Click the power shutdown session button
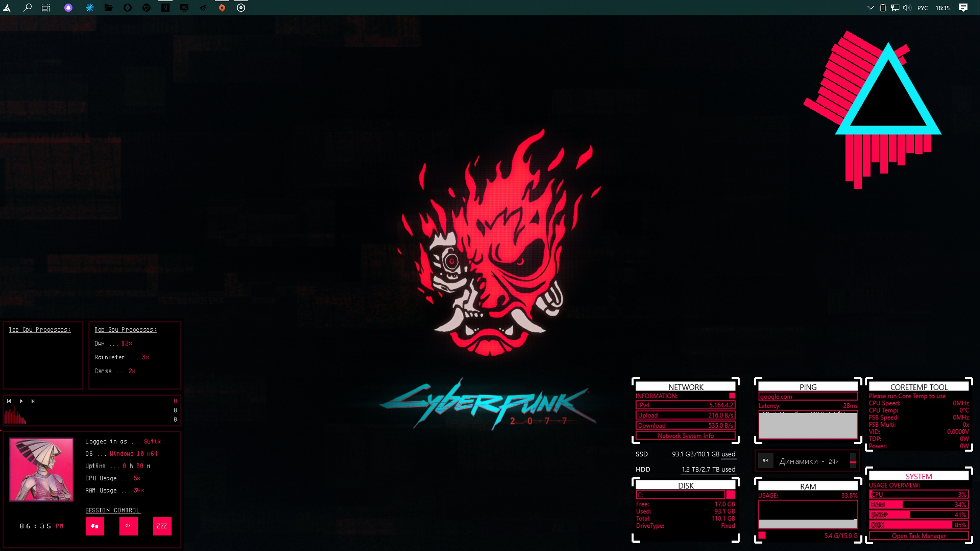The width and height of the screenshot is (980, 551). [128, 526]
